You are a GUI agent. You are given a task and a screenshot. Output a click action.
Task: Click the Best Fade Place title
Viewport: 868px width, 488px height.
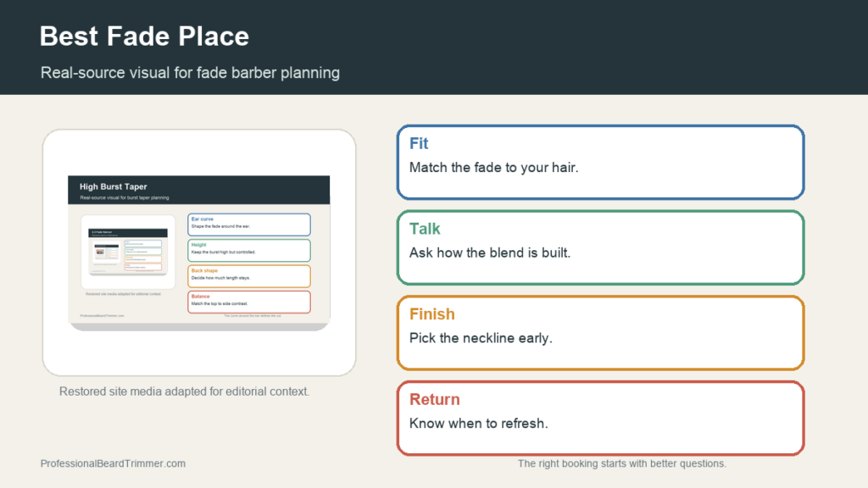click(144, 36)
